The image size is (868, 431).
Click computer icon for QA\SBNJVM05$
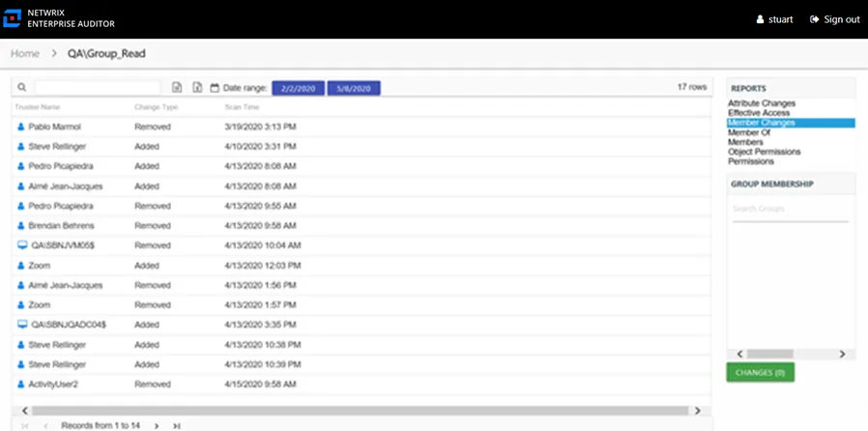pyautogui.click(x=22, y=244)
